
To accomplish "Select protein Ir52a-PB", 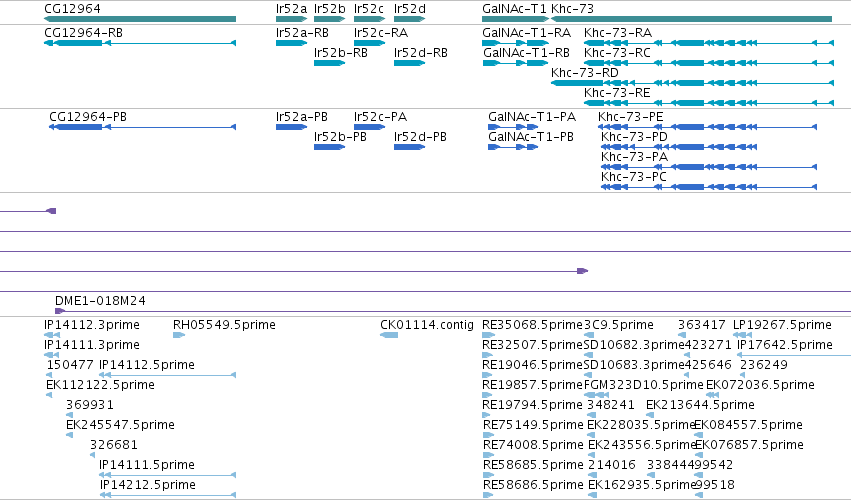I will 302,117.
